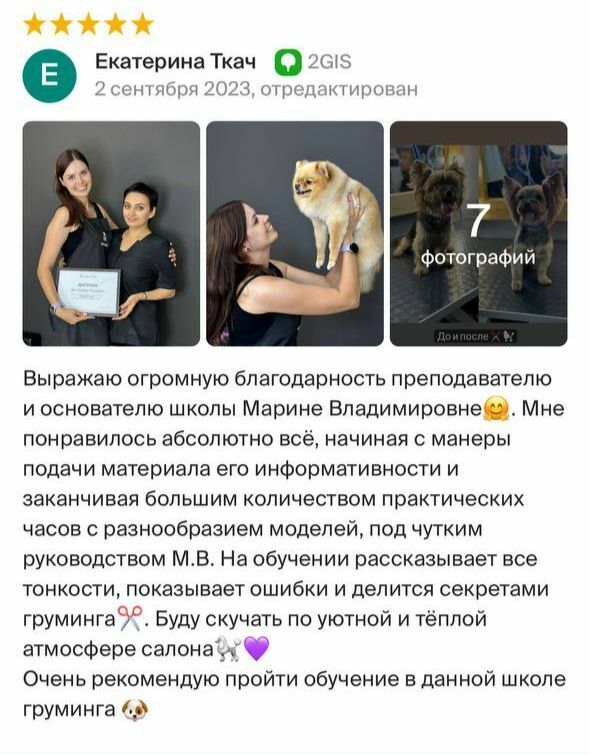Click the 'До и после' caption on the third photo
Image resolution: width=590 pixels, height=754 pixels.
[x=477, y=336]
